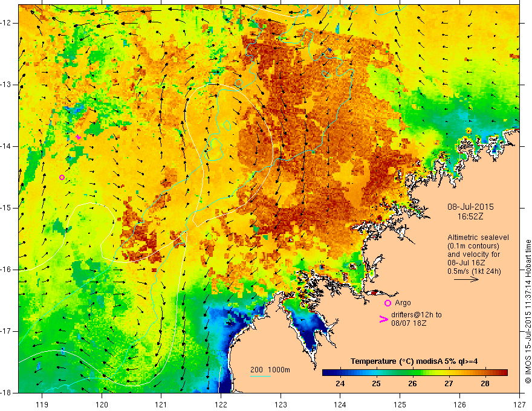Image resolution: width=532 pixels, height=411 pixels.
Task: Click the color bar value 27
Action: 449,384
